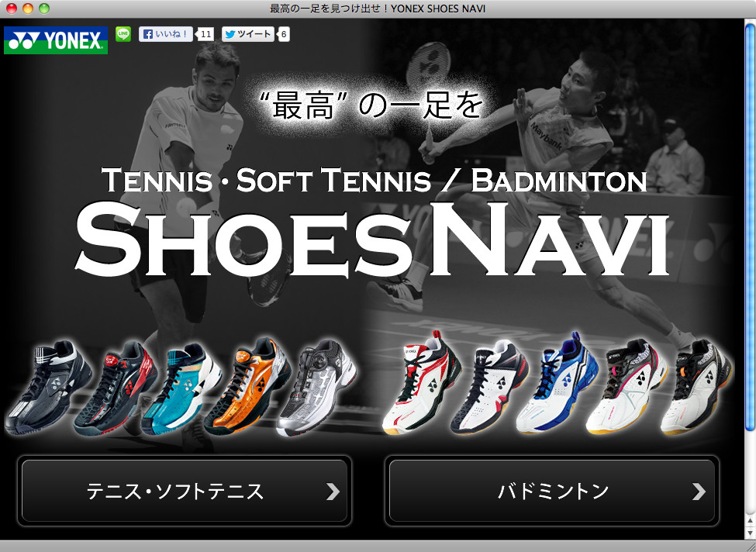The image size is (756, 552).
Task: Click the Facebook いいね! like button
Action: point(166,34)
